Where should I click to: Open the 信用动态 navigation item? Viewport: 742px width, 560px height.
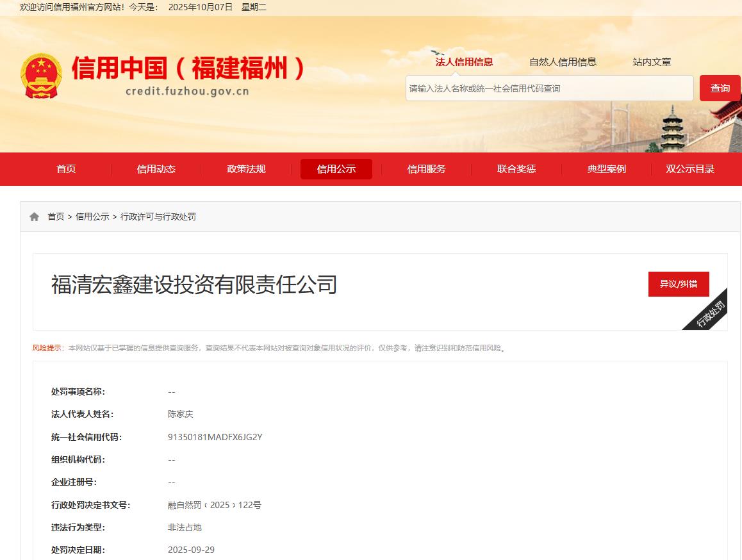click(156, 169)
